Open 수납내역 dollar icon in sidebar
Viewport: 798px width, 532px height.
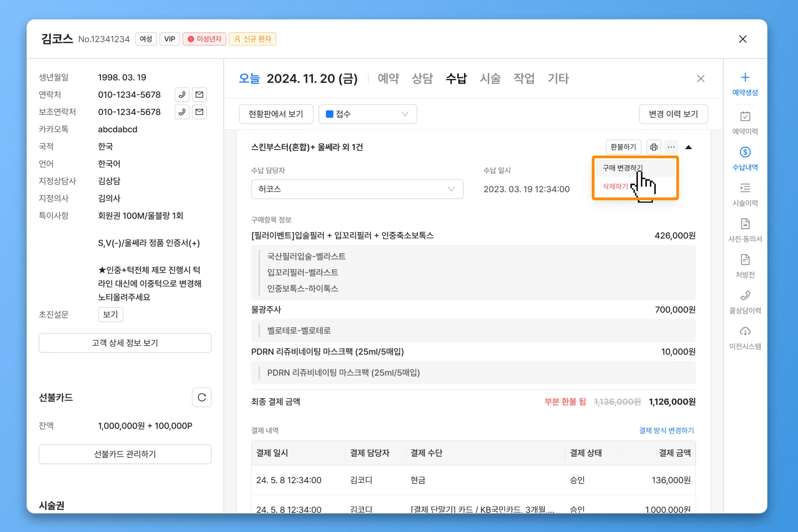[x=745, y=152]
